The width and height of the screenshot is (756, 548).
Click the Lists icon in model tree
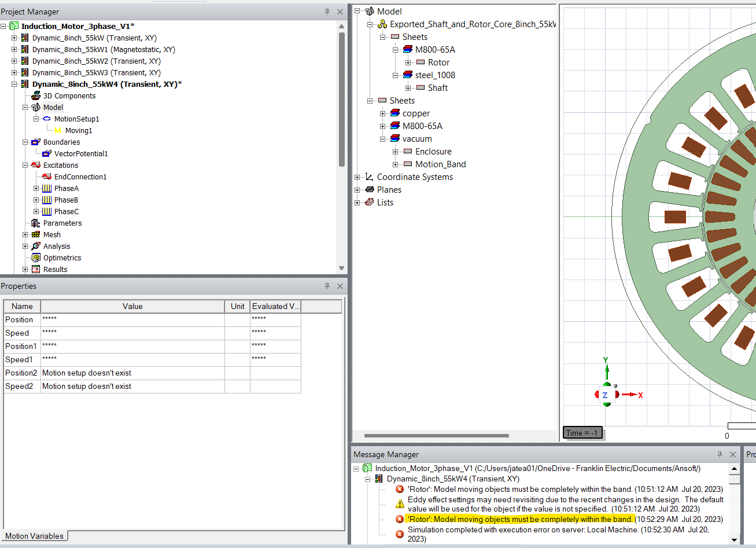pyautogui.click(x=370, y=202)
